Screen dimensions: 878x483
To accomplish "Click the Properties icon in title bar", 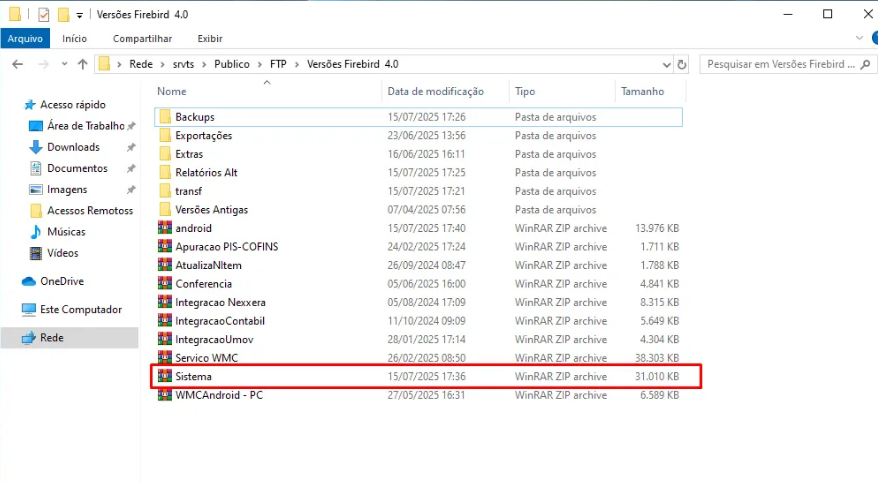I will coord(43,15).
